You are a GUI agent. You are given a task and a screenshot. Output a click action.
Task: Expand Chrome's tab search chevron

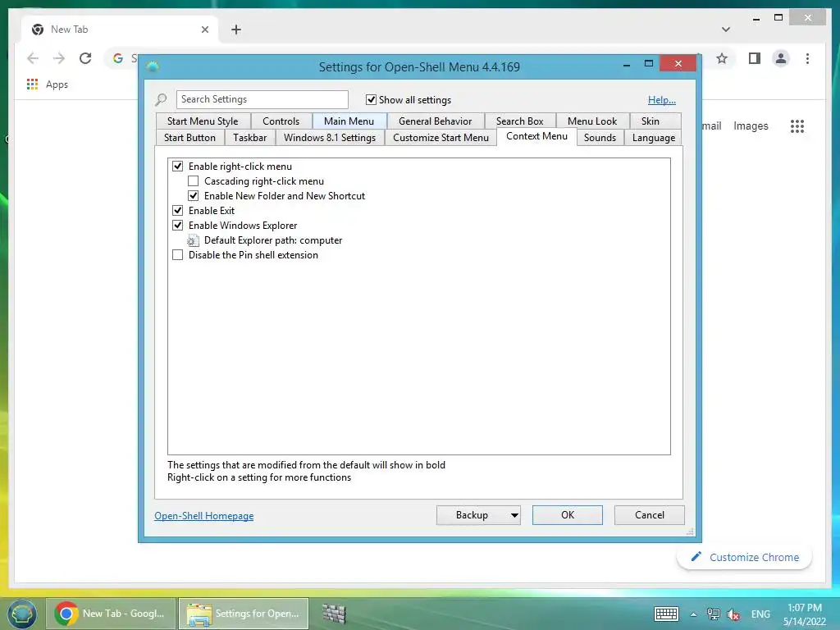pyautogui.click(x=726, y=30)
